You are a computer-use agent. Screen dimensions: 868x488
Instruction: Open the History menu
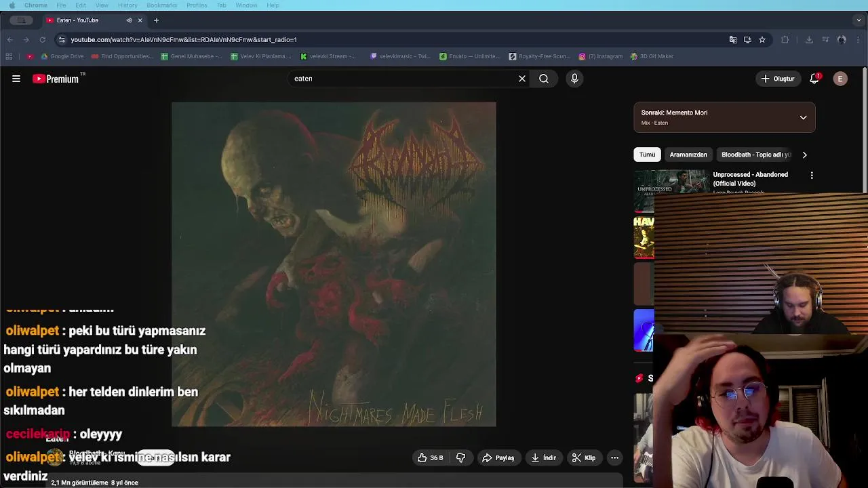127,5
